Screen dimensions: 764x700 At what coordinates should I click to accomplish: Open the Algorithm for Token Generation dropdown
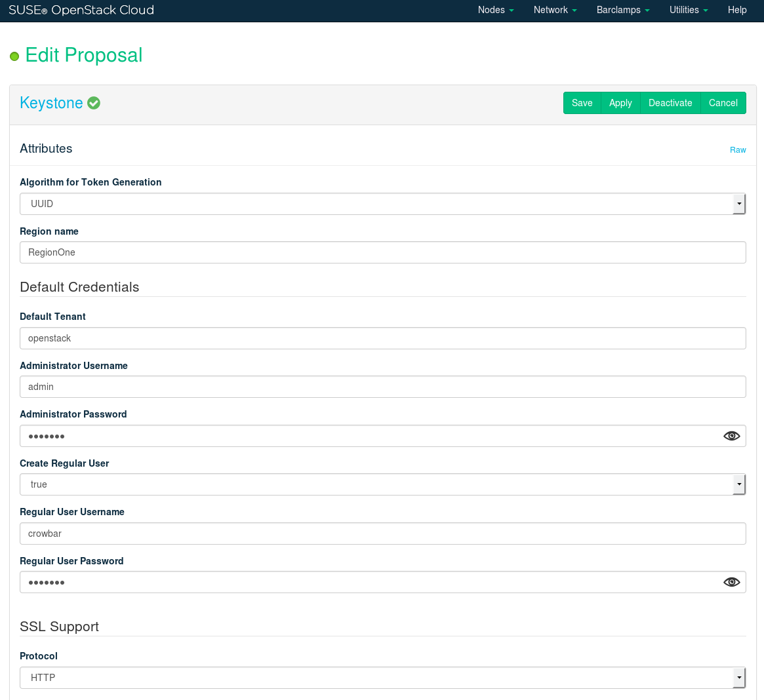point(382,204)
